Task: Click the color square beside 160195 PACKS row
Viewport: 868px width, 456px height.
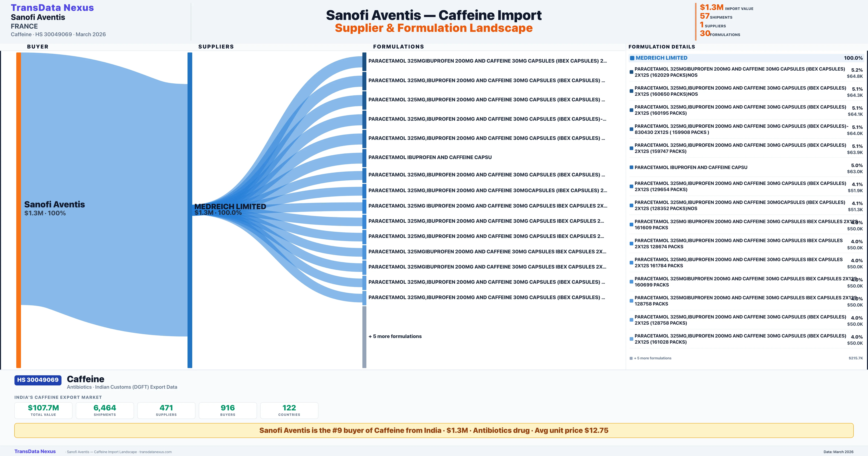Action: pos(631,110)
